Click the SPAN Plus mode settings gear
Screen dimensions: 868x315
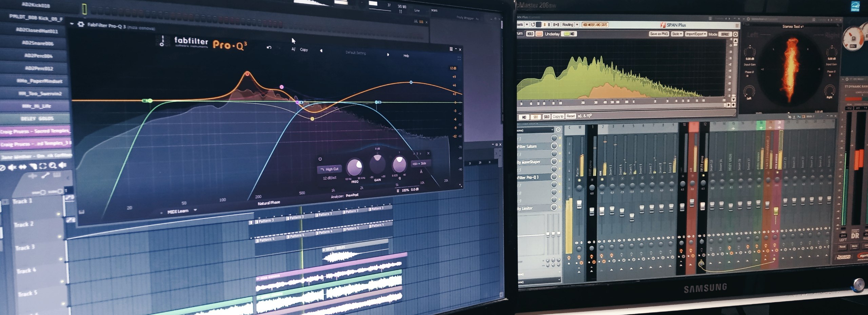[735, 34]
